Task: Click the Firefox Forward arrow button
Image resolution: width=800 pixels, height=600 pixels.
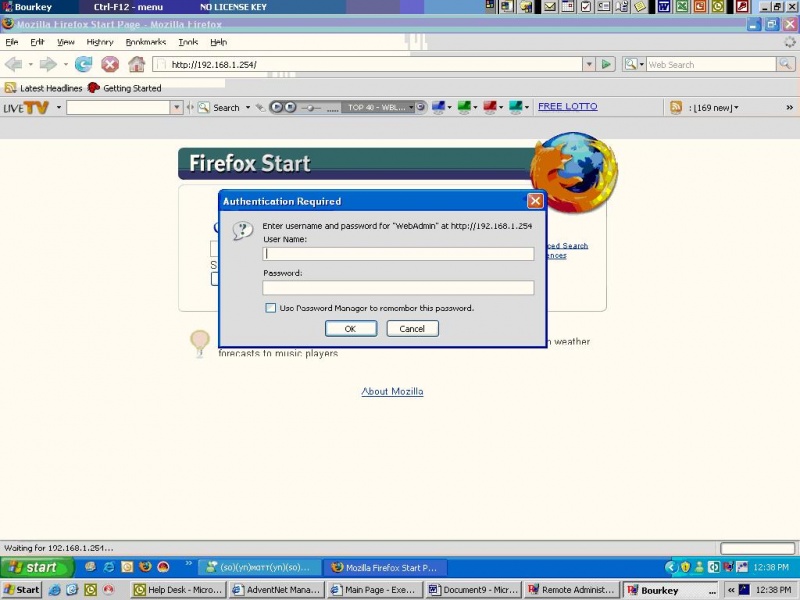Action: pos(48,64)
